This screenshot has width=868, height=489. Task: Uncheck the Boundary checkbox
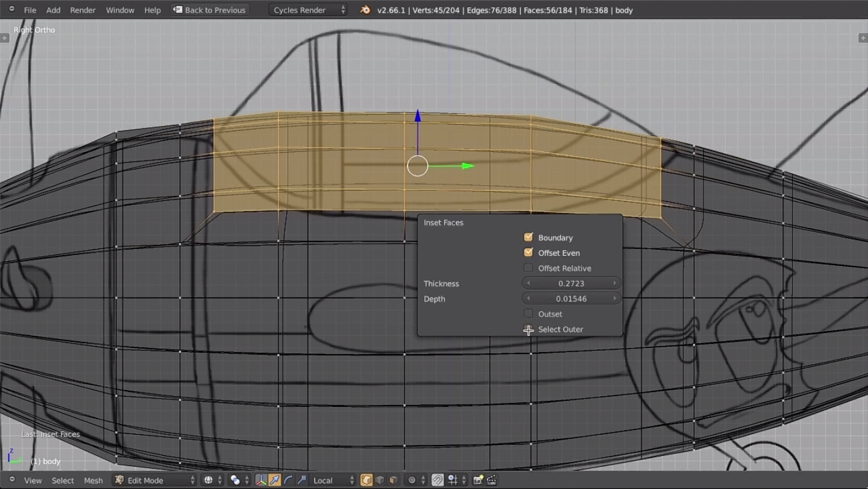(529, 238)
